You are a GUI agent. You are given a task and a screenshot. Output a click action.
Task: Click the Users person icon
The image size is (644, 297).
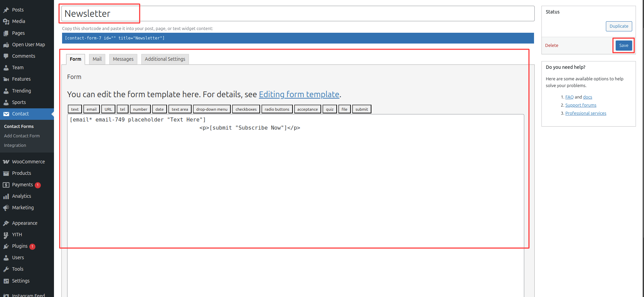point(6,258)
